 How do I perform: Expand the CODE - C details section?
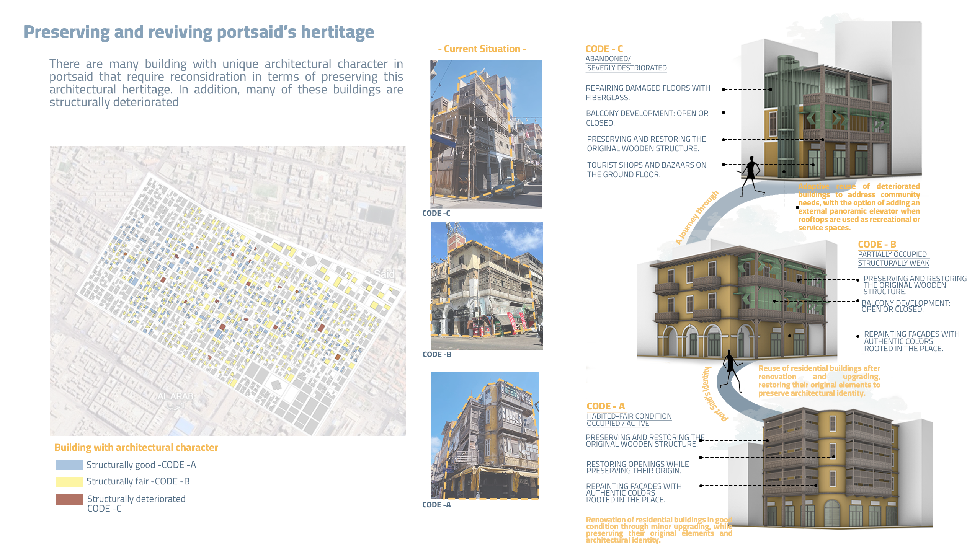pos(604,49)
